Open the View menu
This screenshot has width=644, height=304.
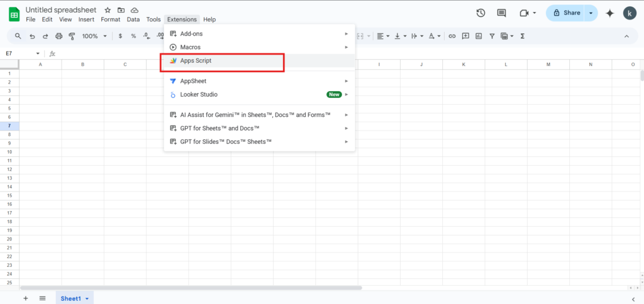pyautogui.click(x=65, y=19)
